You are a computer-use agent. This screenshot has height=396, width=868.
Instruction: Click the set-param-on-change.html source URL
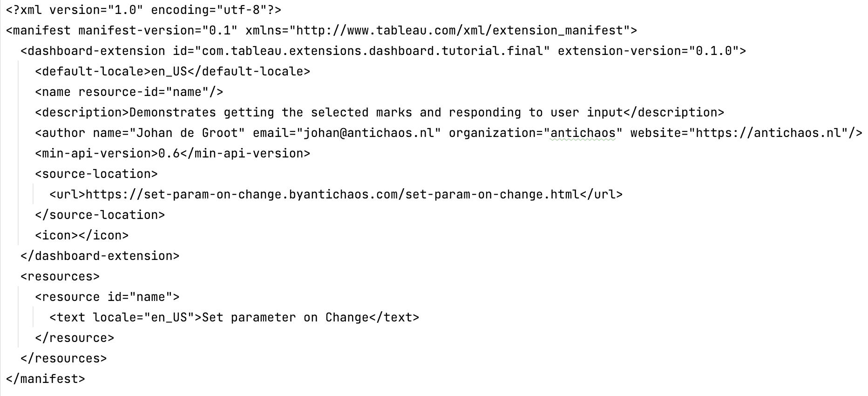332,194
